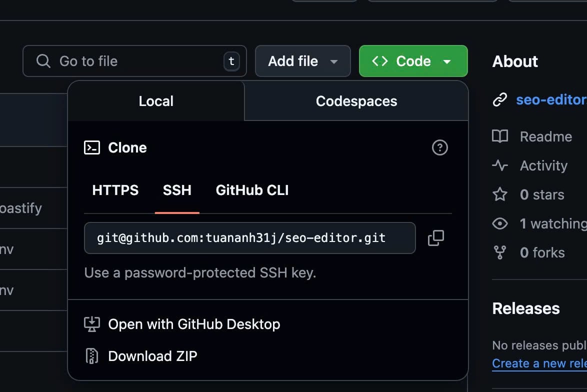Click the terminal icon beside Clone
This screenshot has height=392, width=587.
point(92,147)
